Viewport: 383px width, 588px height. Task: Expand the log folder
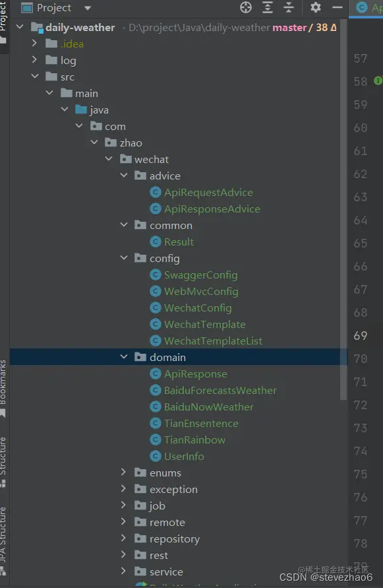pos(34,59)
